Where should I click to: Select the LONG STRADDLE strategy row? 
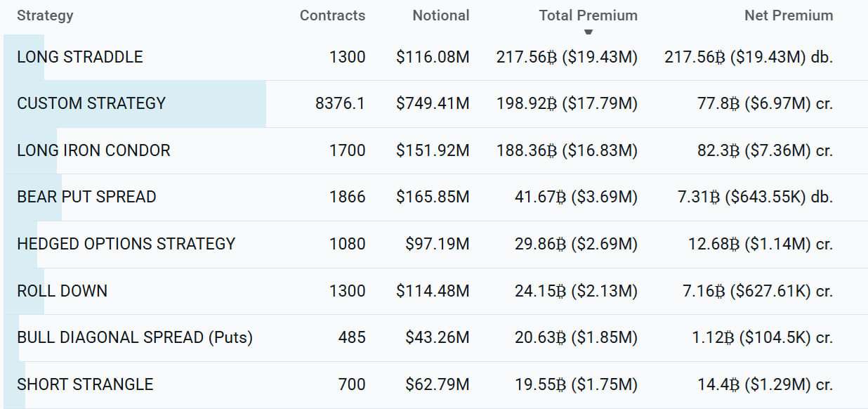[x=80, y=57]
